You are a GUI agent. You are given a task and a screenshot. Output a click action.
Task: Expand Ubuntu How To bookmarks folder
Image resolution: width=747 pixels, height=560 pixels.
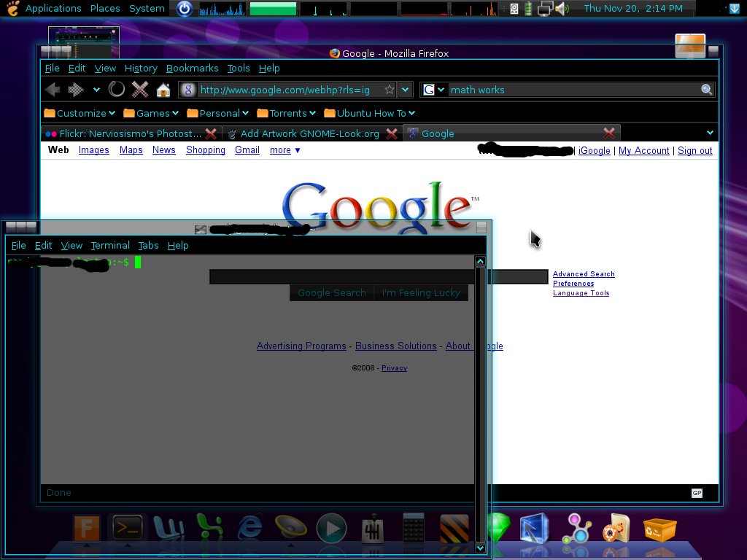point(370,113)
